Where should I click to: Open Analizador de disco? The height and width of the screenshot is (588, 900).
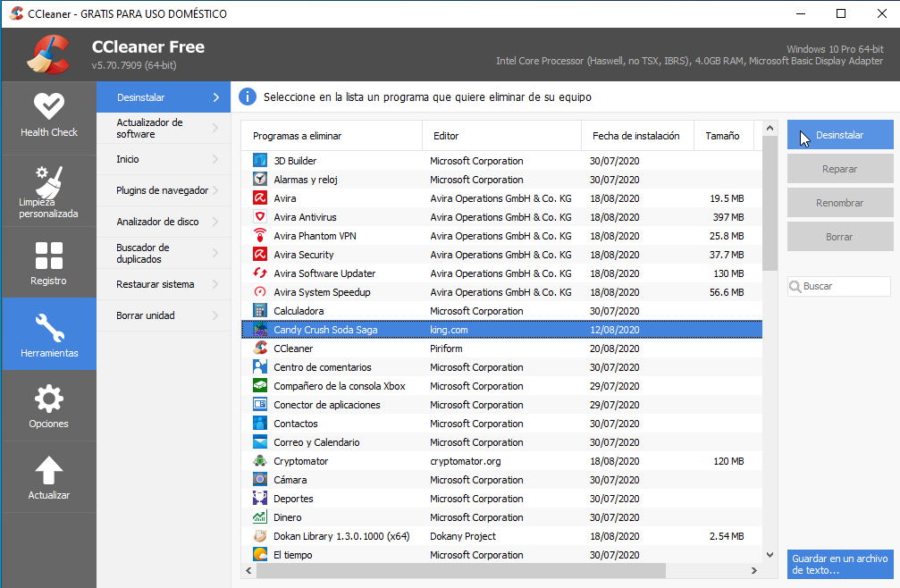164,222
